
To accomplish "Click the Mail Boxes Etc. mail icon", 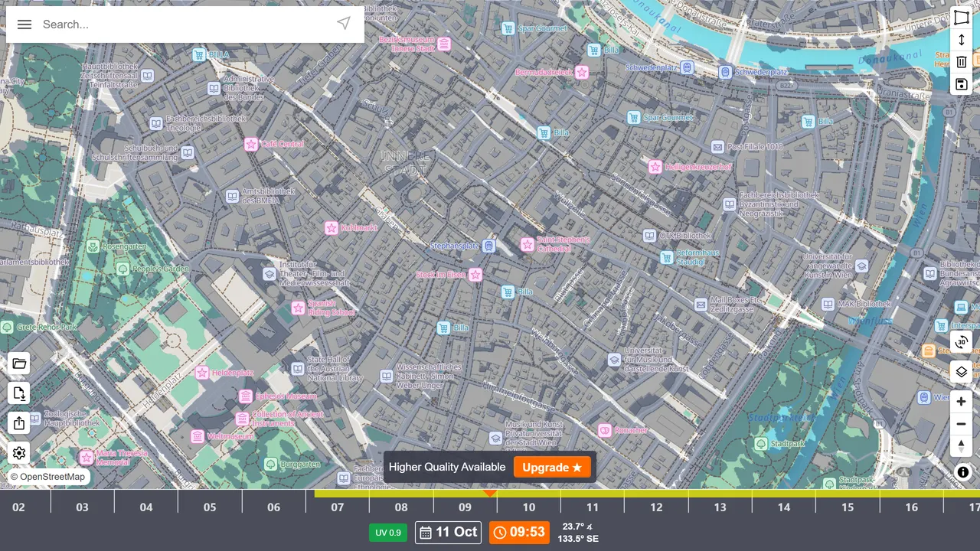I will (701, 305).
